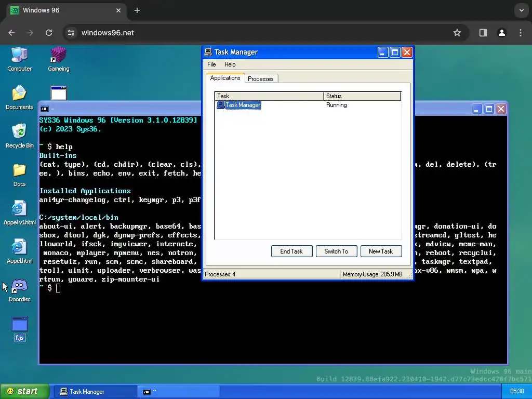Viewport: 532px width, 399px height.
Task: Select the Task Manager row icon in list
Action: coord(220,105)
